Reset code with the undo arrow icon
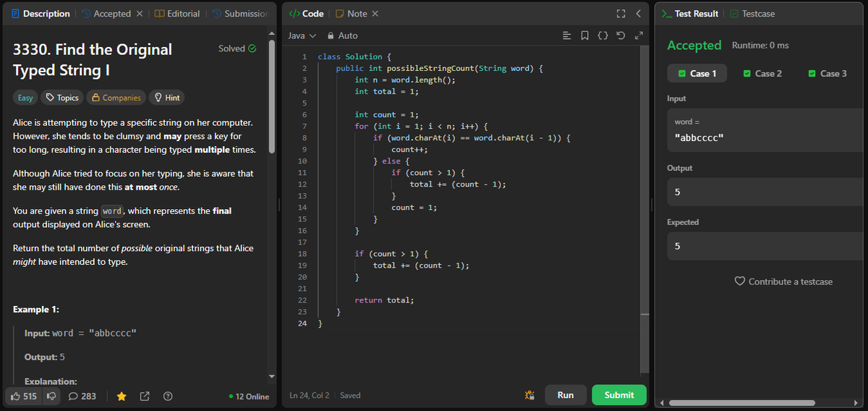This screenshot has width=868, height=411. coord(621,35)
